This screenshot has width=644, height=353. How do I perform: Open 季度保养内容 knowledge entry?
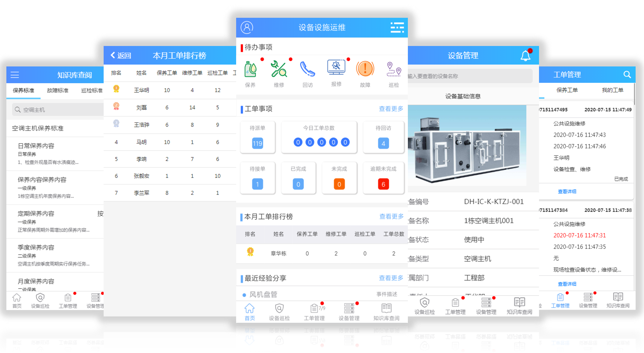(x=55, y=255)
